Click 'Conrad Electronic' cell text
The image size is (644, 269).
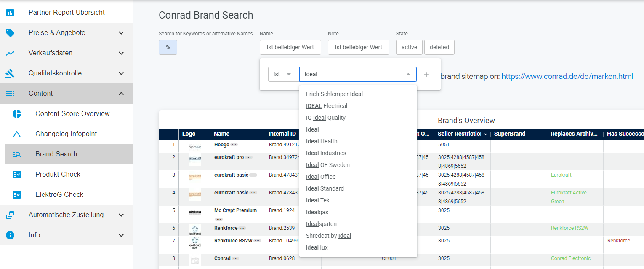tap(571, 258)
